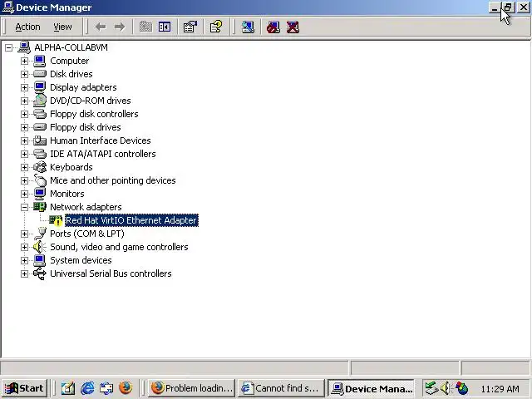Click the Up one level folder icon
This screenshot has width=532, height=399.
click(x=146, y=27)
